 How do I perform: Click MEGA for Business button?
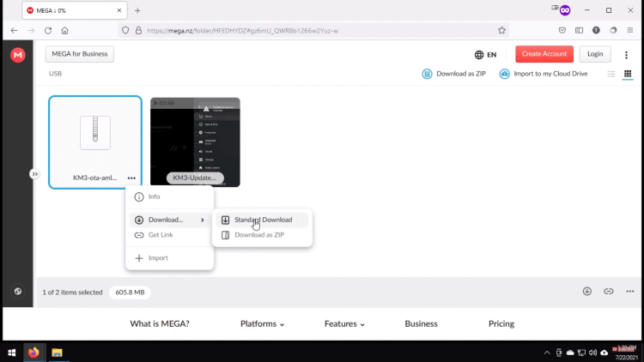80,54
